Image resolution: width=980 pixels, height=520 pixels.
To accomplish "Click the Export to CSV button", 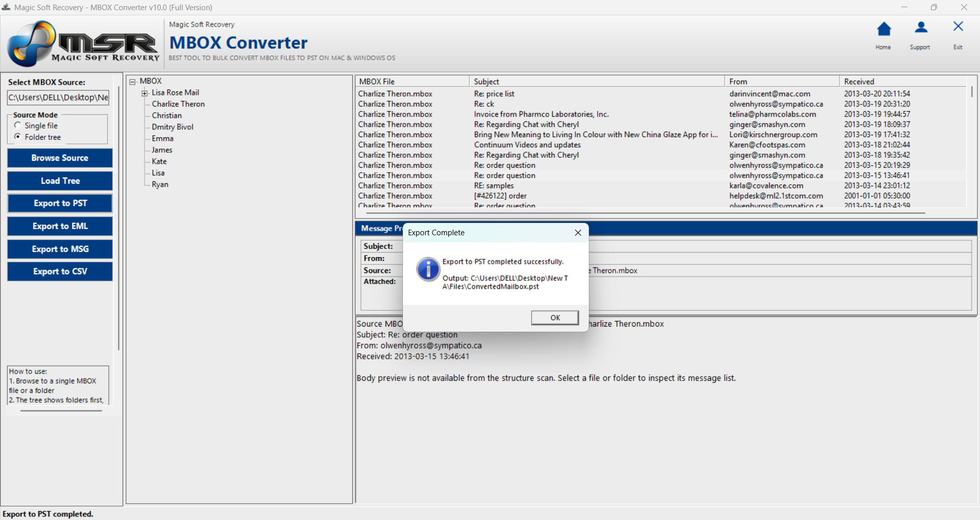I will point(60,271).
